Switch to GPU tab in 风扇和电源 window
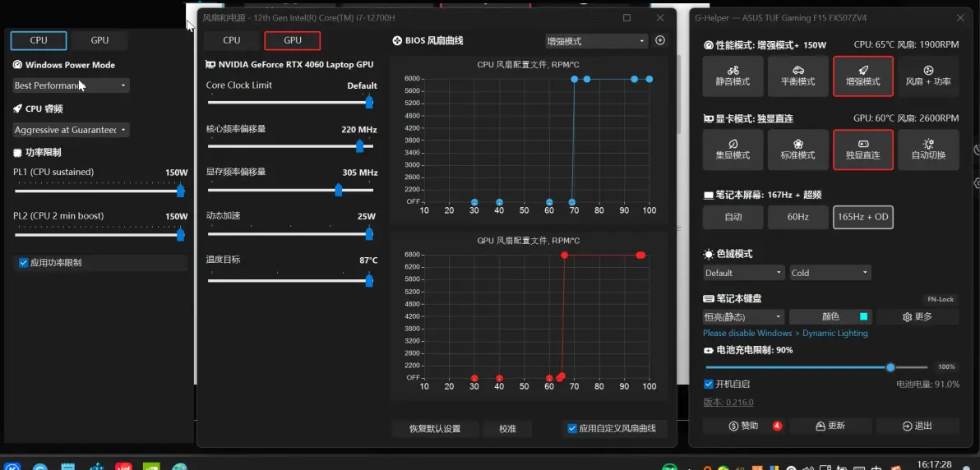This screenshot has height=470, width=980. coord(293,40)
